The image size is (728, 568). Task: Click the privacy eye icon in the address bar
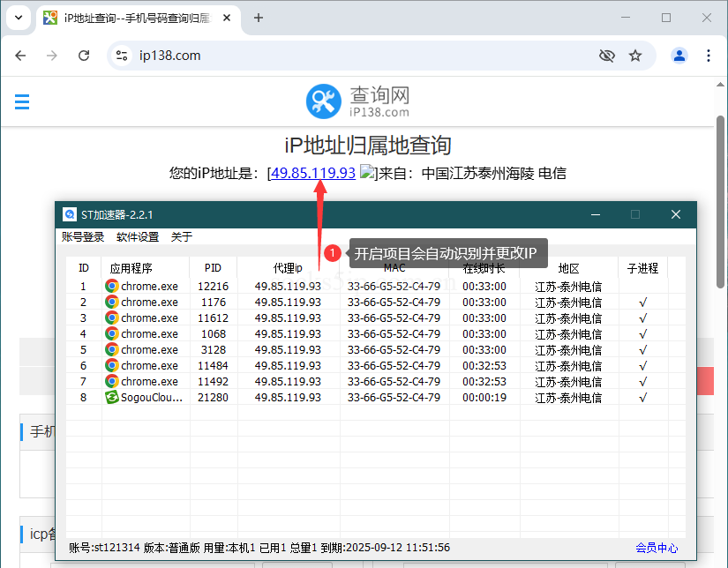[x=607, y=55]
